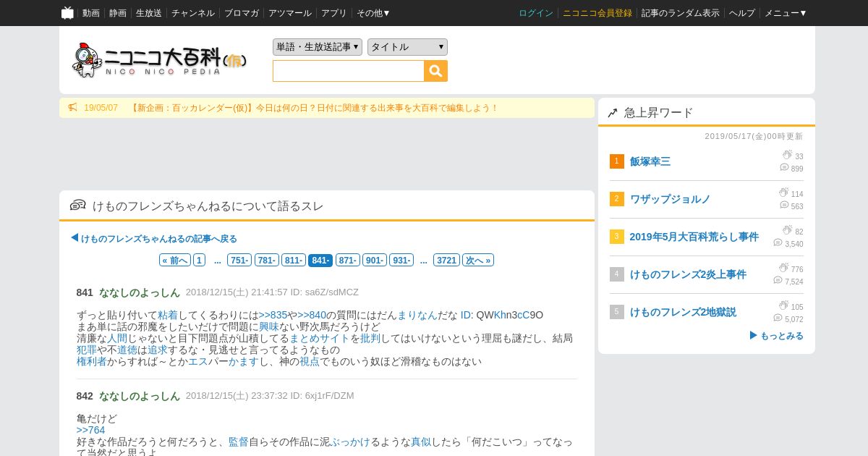Image resolution: width=868 pixels, height=456 pixels.
Task: Expand the メニュー▼ menu
Action: coord(786,13)
